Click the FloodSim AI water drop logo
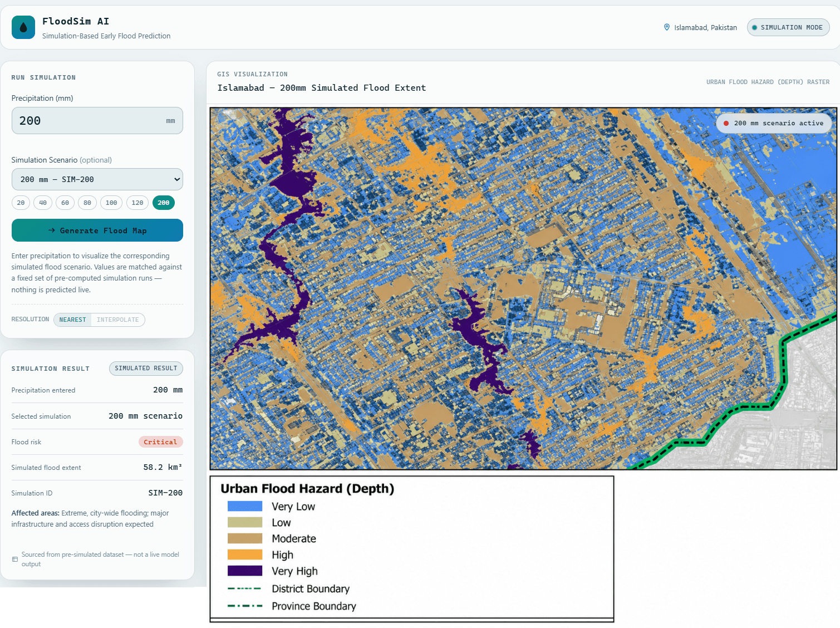 coord(23,27)
